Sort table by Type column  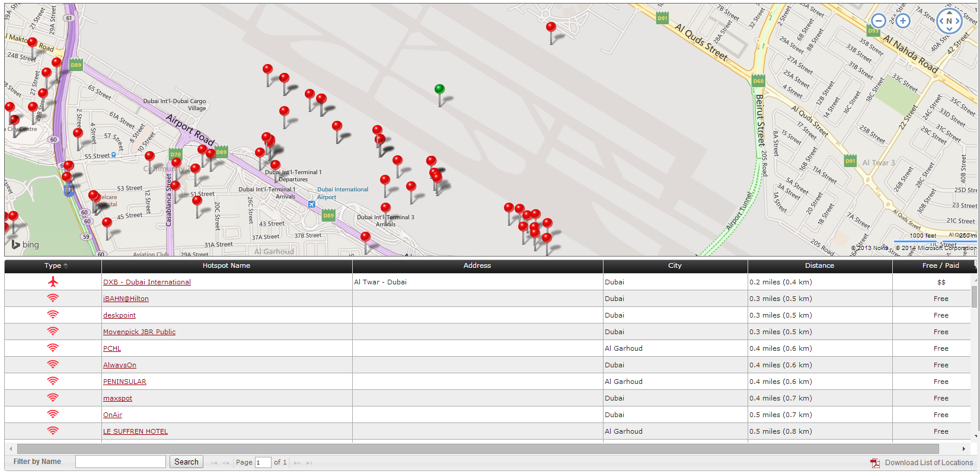click(53, 265)
